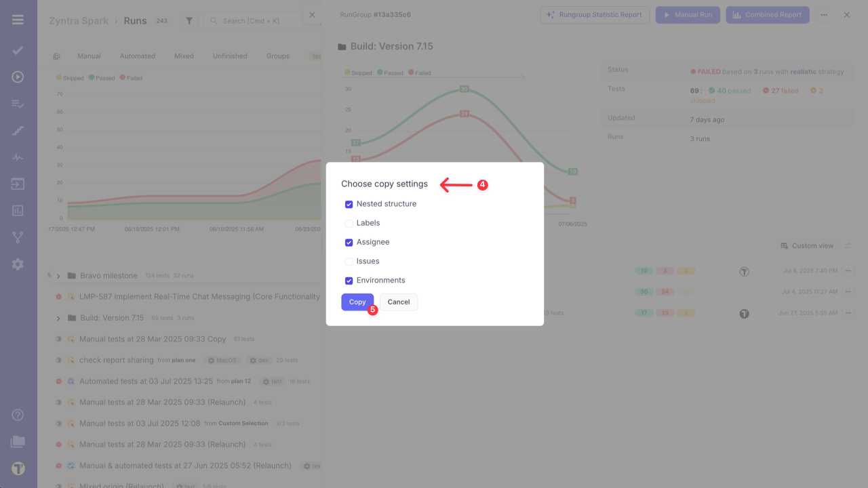
Task: Open the hamburger menu in the sidebar
Action: [x=18, y=19]
